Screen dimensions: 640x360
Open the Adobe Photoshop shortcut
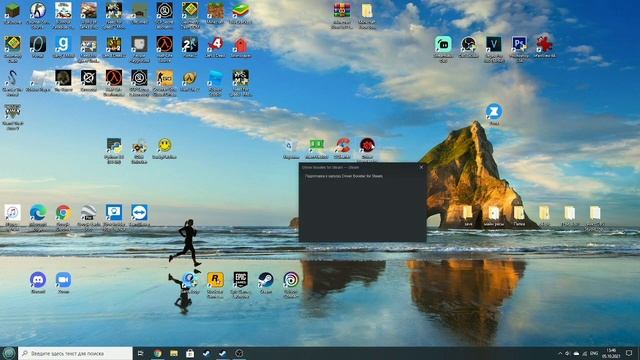coord(519,44)
